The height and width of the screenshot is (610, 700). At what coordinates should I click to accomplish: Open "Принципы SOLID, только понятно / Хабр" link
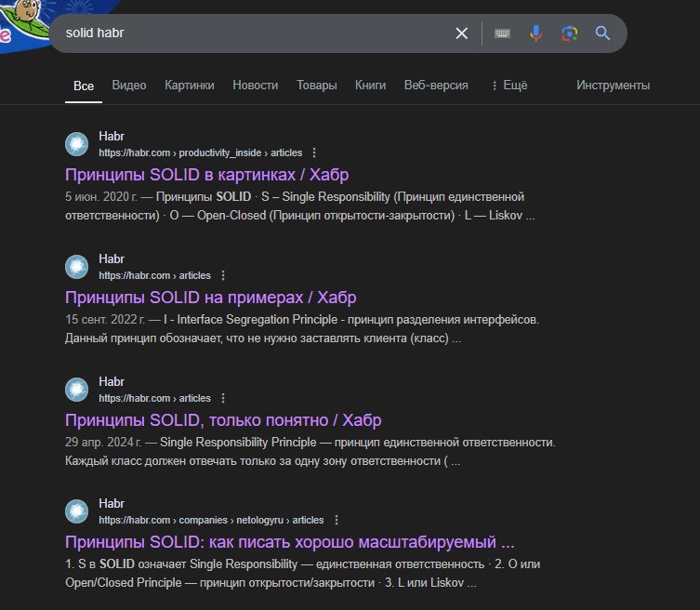coord(223,420)
